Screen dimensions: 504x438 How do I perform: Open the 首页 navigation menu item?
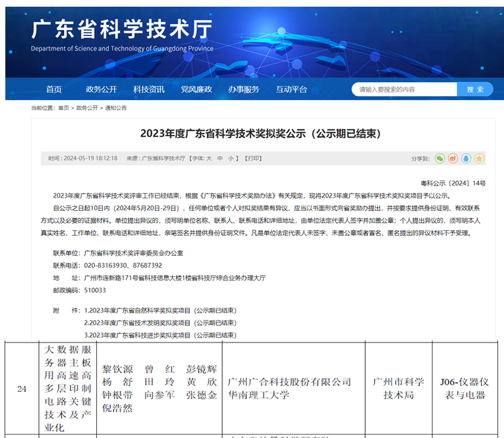[54, 89]
